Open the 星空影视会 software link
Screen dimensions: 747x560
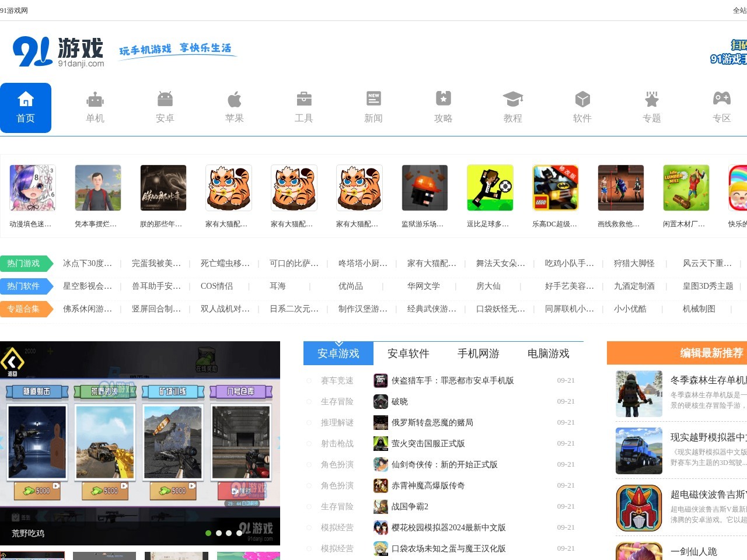coord(88,286)
